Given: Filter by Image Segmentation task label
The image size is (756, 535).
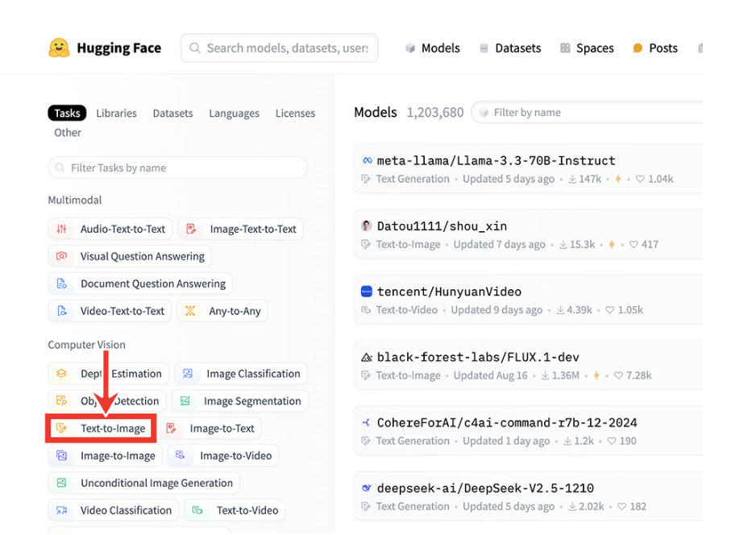Looking at the screenshot, I should [252, 401].
